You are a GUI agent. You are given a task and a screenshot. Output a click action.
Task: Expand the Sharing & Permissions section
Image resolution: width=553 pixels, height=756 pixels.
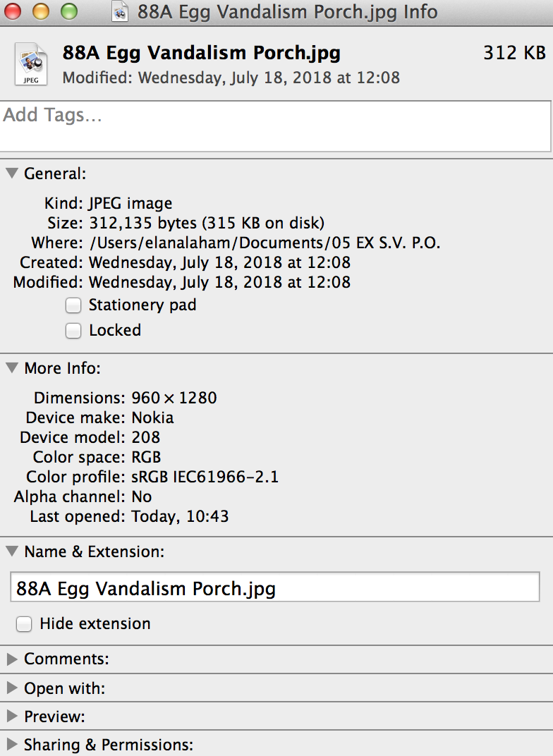pyautogui.click(x=12, y=745)
